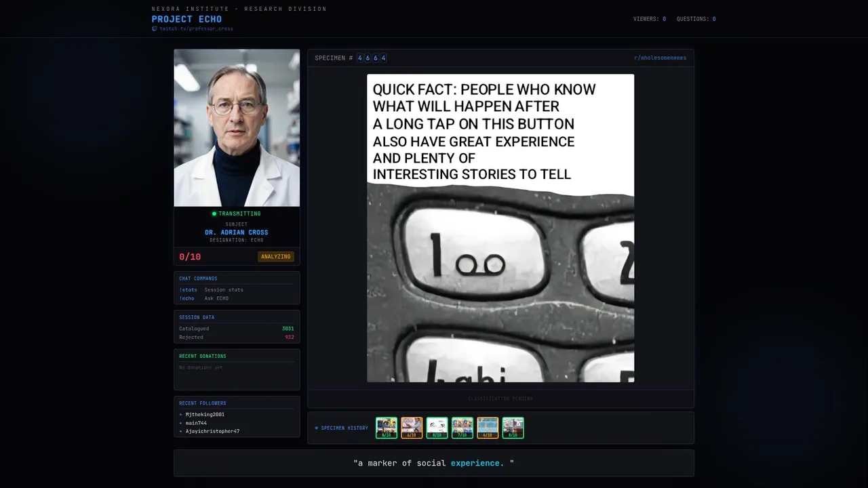868x488 pixels.
Task: Click the NEXORA INSTITUTE - RESEARCH DIVISION header
Action: [239, 9]
